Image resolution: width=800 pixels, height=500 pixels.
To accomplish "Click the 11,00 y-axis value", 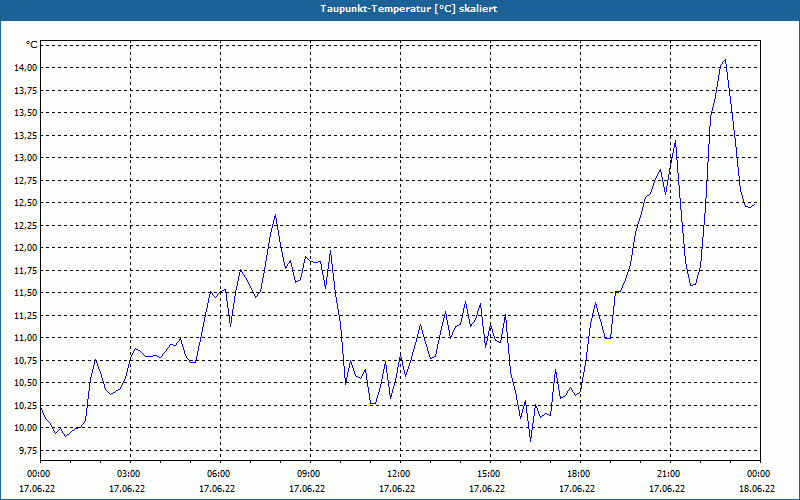I will [x=26, y=338].
